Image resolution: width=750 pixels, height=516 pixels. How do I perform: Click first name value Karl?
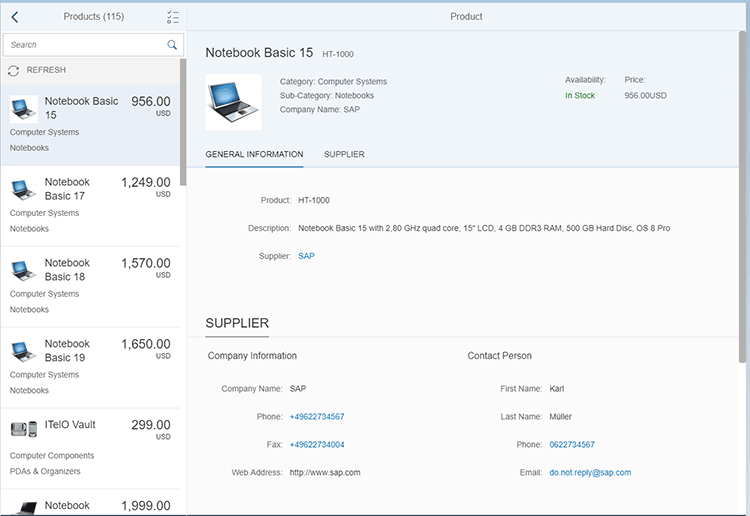point(557,389)
